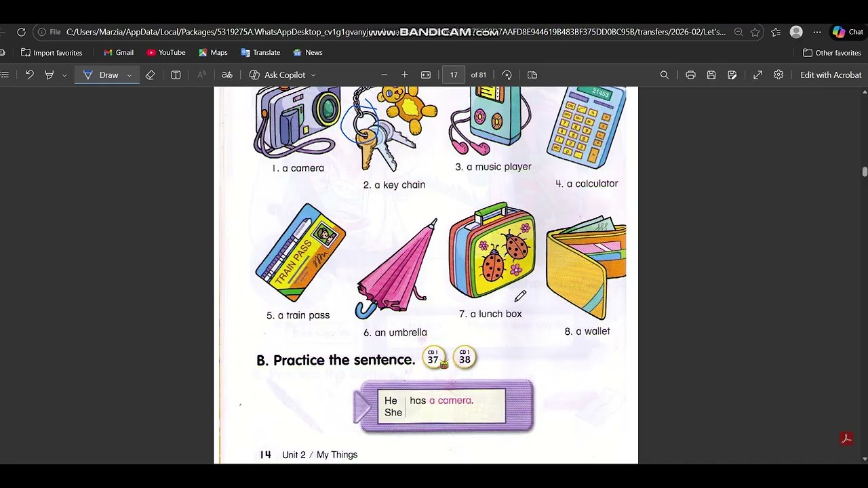Expand the Draw pen options arrow
Viewport: 868px width, 488px height.
point(129,75)
